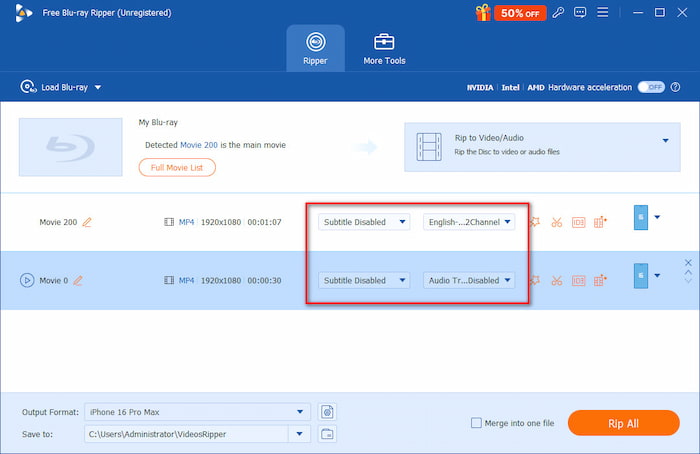
Task: Click the MP4 format label for Movie 0
Action: coord(187,280)
